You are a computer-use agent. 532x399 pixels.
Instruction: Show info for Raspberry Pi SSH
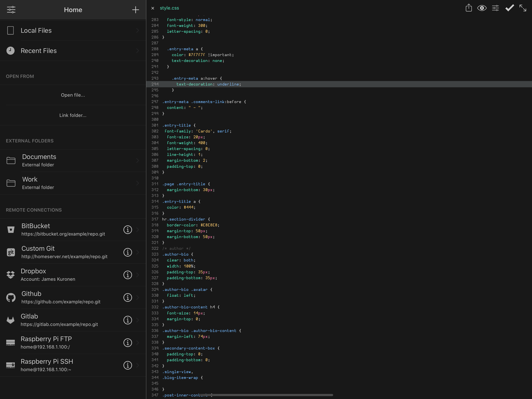click(x=128, y=365)
